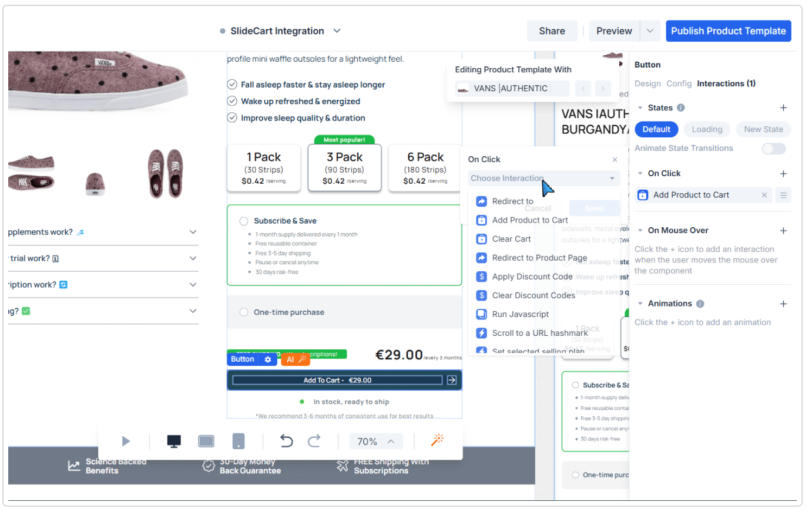Add an On Mouse Over interaction
This screenshot has height=512, width=812.
pos(783,231)
